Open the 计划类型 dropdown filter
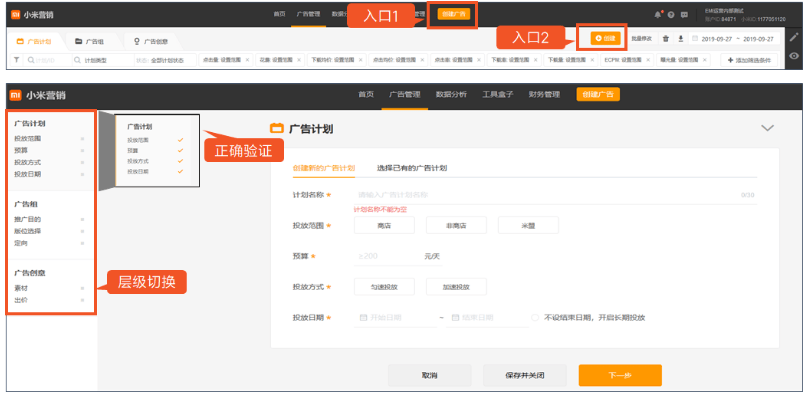Viewport: 810px width, 397px height. tap(103, 60)
